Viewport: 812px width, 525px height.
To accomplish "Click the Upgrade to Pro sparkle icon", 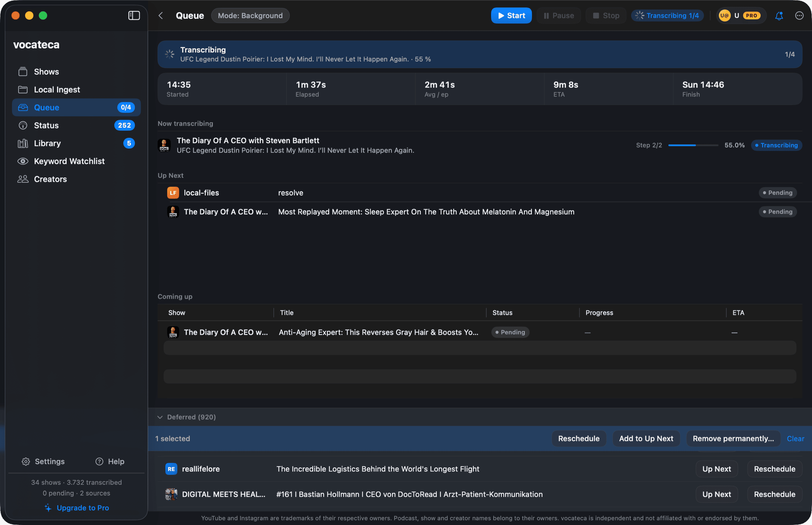I will click(x=48, y=508).
